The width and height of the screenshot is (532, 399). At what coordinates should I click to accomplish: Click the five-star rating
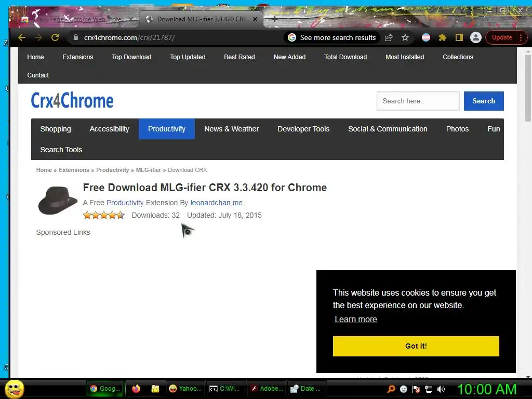[x=104, y=215]
